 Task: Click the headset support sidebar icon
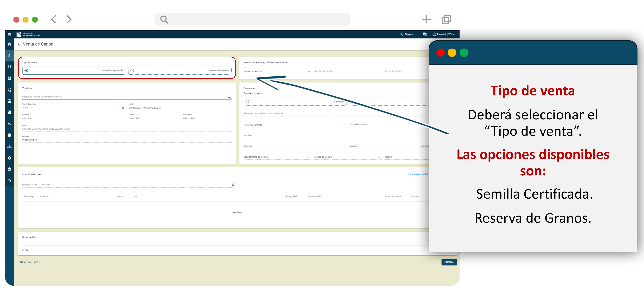click(x=9, y=90)
